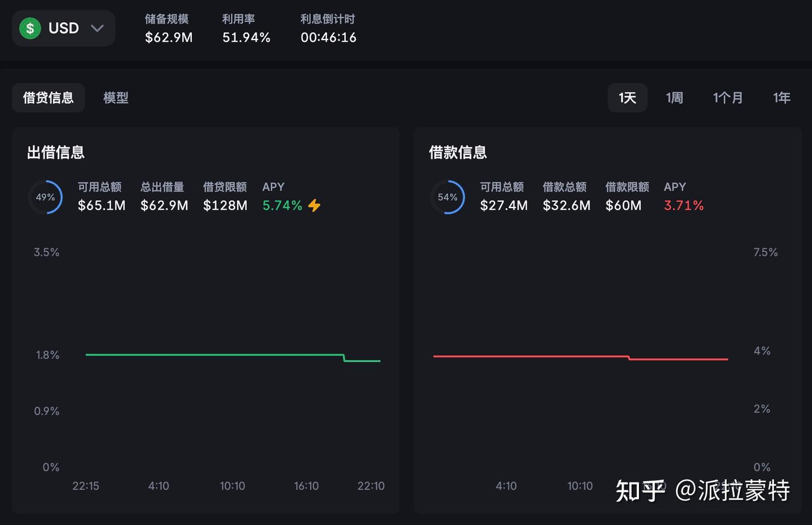Viewport: 812px width, 525px height.
Task: Select the 1天 time range
Action: pyautogui.click(x=627, y=98)
